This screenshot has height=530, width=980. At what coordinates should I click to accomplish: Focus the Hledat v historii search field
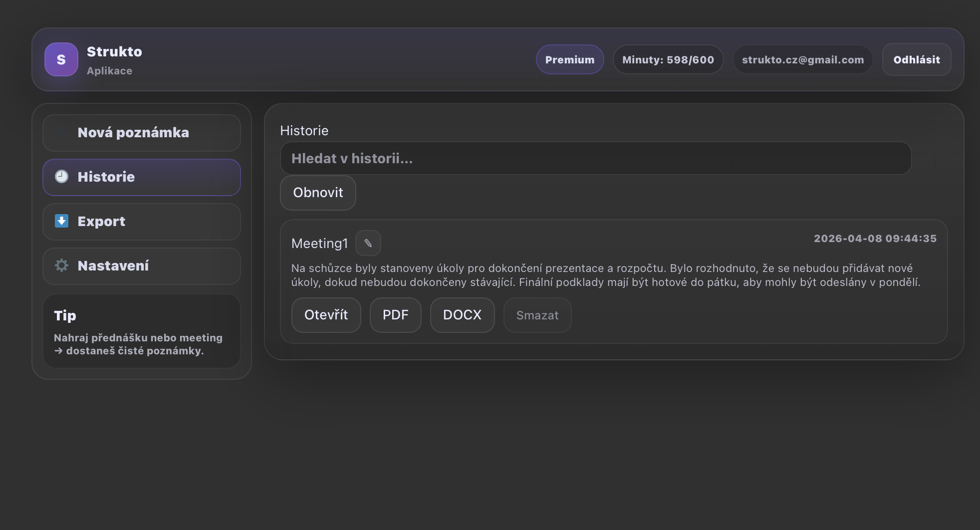[x=595, y=159]
